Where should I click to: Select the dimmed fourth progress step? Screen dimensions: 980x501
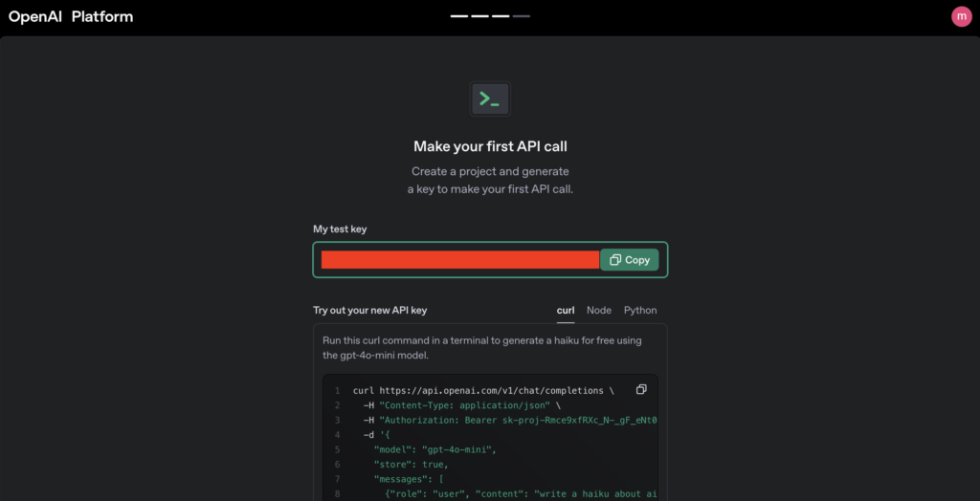coord(522,16)
